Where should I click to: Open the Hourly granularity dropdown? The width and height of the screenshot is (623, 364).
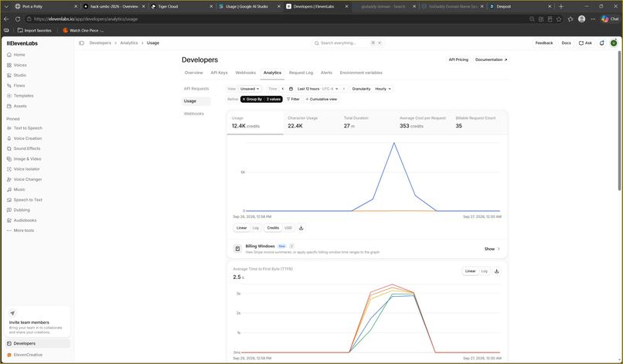pos(383,89)
